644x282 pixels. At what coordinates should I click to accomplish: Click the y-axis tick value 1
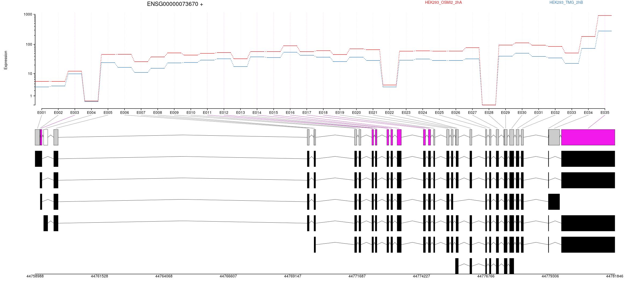tap(31, 96)
